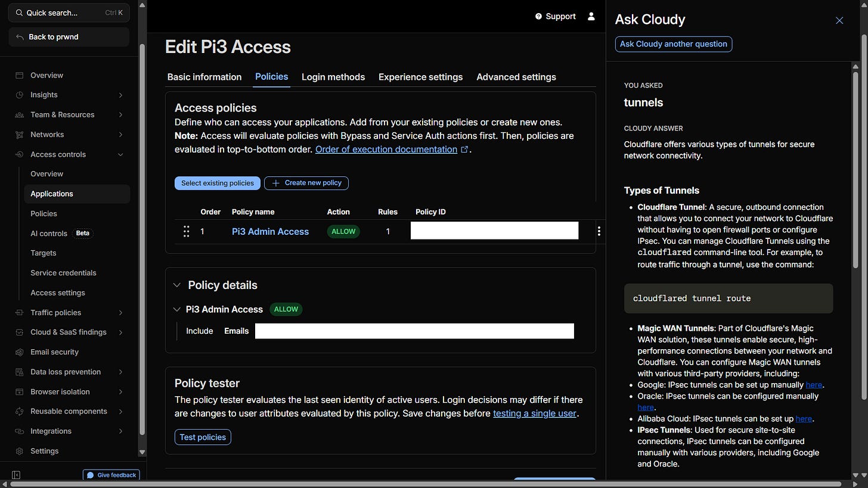
Task: Grab the drag handle for Pi3 Admin Access row
Action: (186, 231)
